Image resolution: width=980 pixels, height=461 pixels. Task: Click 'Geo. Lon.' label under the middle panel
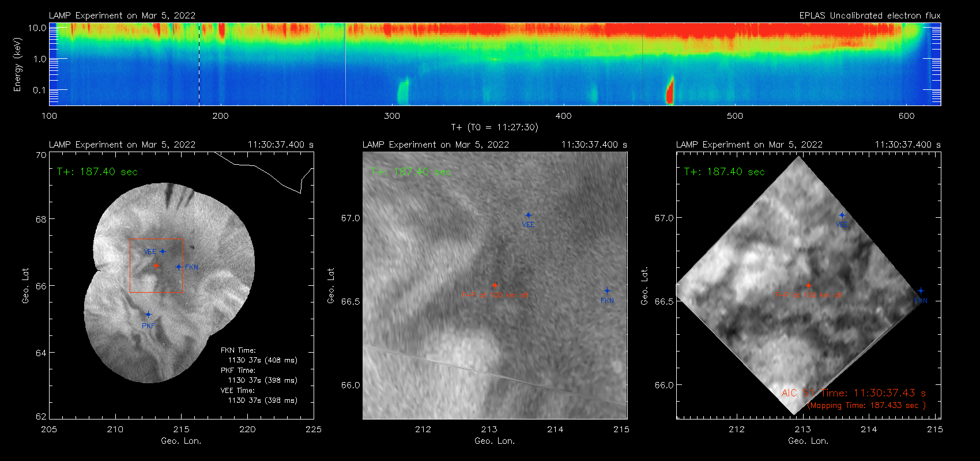pyautogui.click(x=495, y=441)
